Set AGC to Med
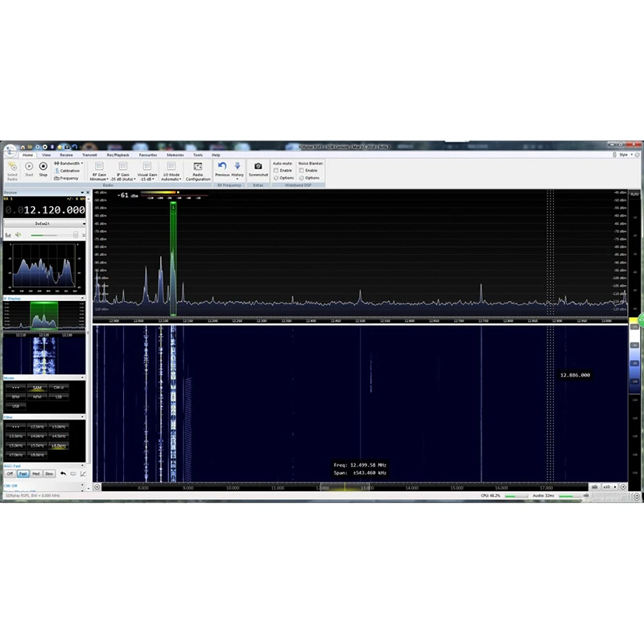The image size is (644, 644). click(36, 473)
